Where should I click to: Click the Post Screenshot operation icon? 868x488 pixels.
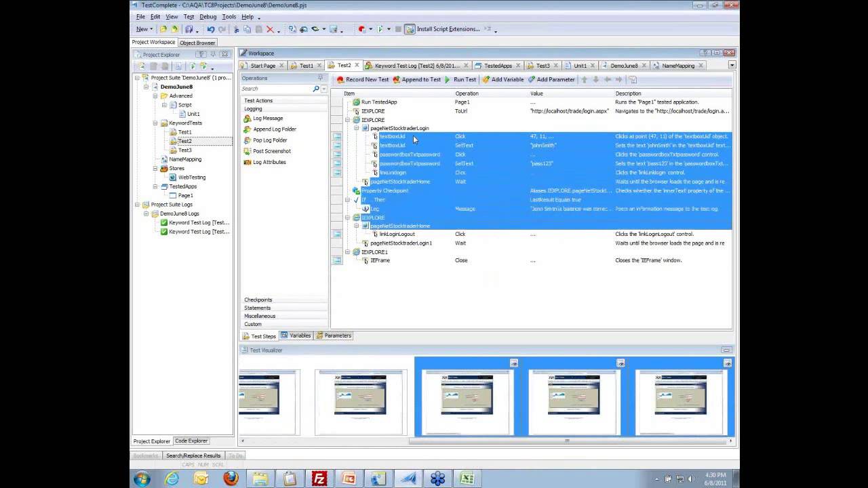[x=248, y=151]
